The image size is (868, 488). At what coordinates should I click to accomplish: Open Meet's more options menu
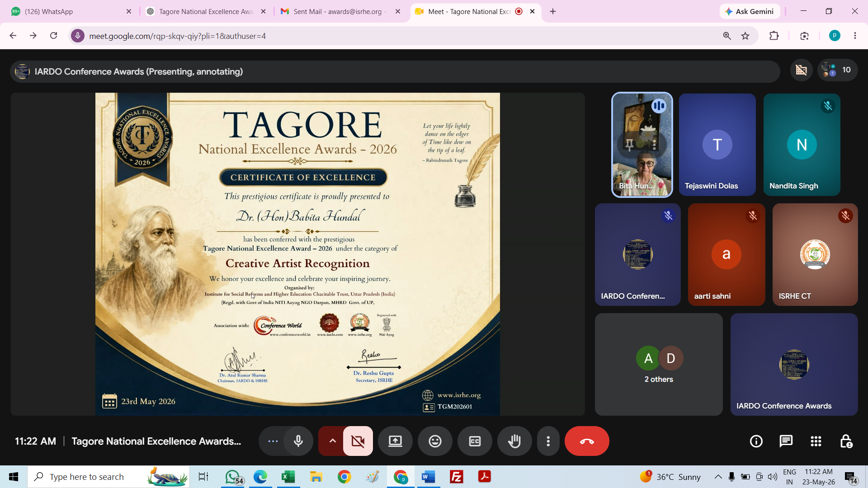(548, 441)
